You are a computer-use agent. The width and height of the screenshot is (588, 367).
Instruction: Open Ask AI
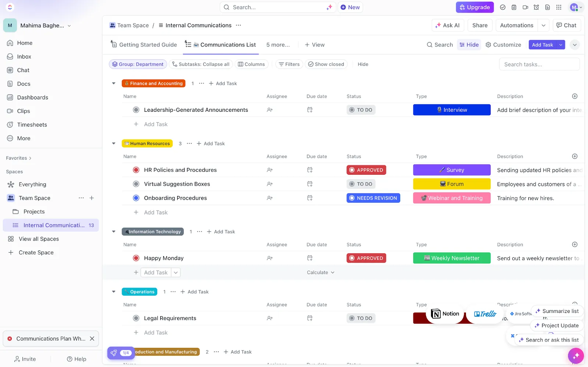(x=448, y=25)
